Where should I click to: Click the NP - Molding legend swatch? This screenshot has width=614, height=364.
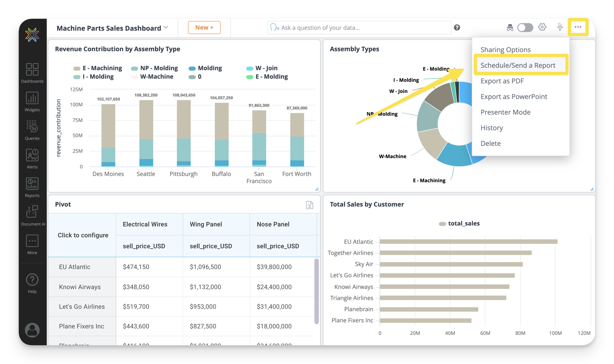tap(134, 69)
